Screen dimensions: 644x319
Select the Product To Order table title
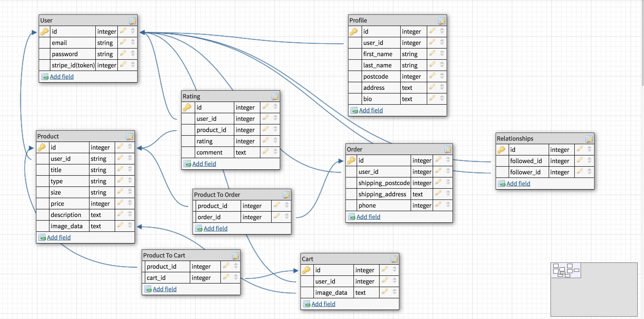(x=217, y=195)
